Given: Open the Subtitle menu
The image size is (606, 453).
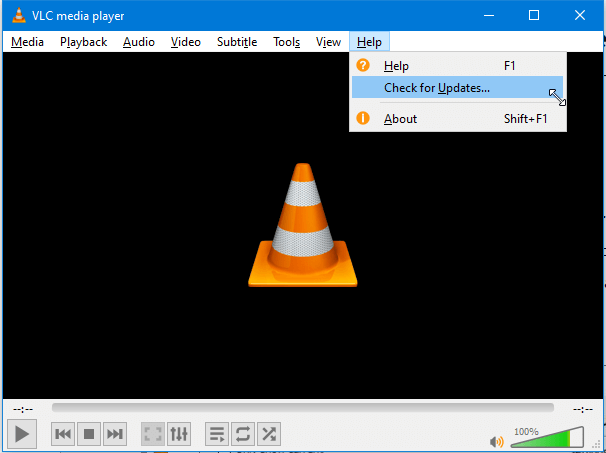Looking at the screenshot, I should coord(237,42).
